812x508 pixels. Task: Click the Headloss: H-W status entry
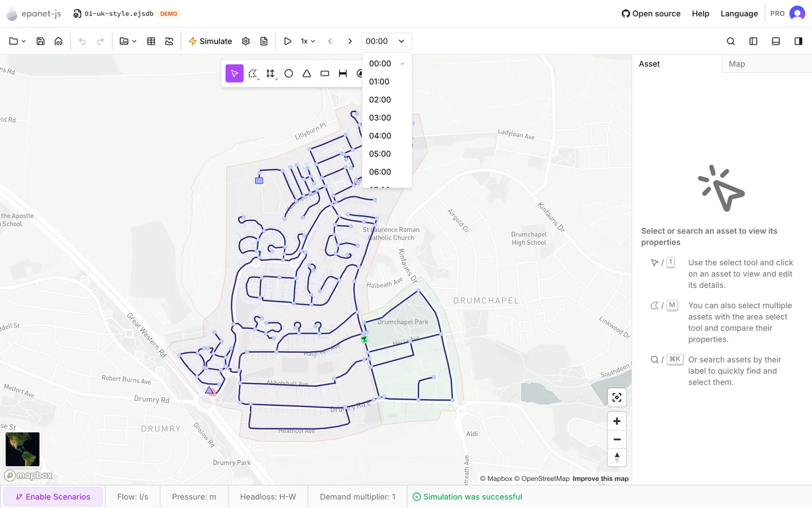pos(268,497)
